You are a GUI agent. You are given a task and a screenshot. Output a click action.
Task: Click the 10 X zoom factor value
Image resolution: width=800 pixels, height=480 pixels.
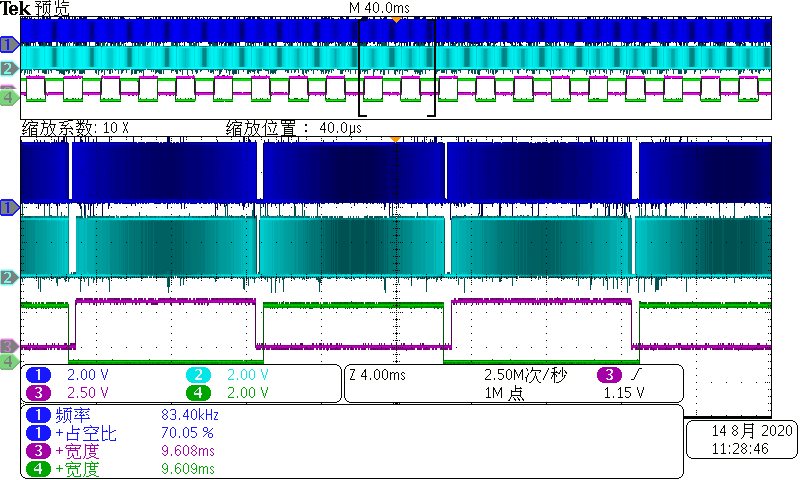(116, 128)
